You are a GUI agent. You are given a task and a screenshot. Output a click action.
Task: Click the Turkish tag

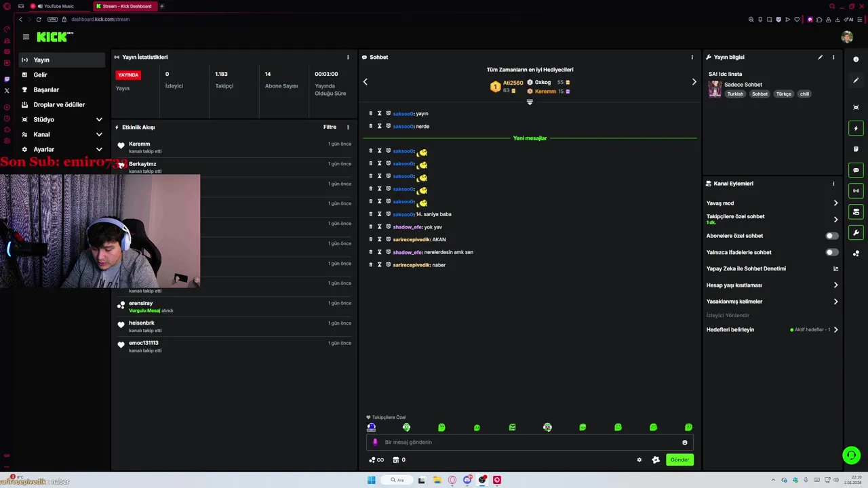735,94
